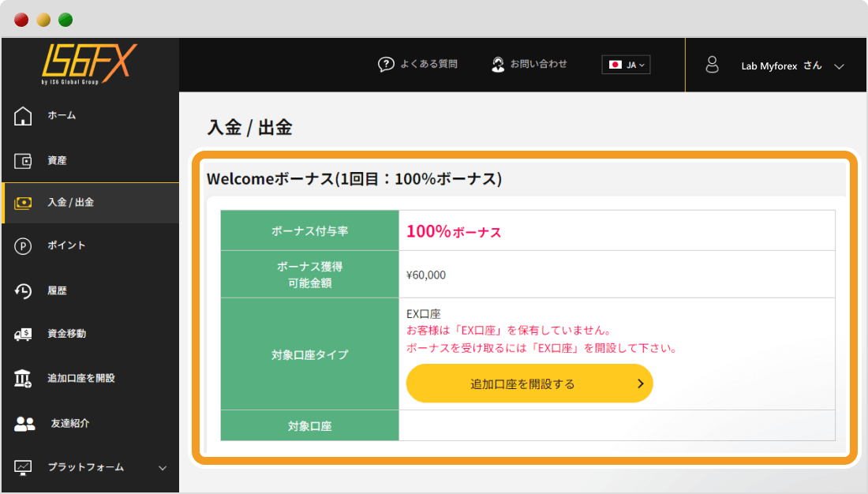The width and height of the screenshot is (868, 494).
Task: Click the user profile avatar icon
Action: click(712, 65)
